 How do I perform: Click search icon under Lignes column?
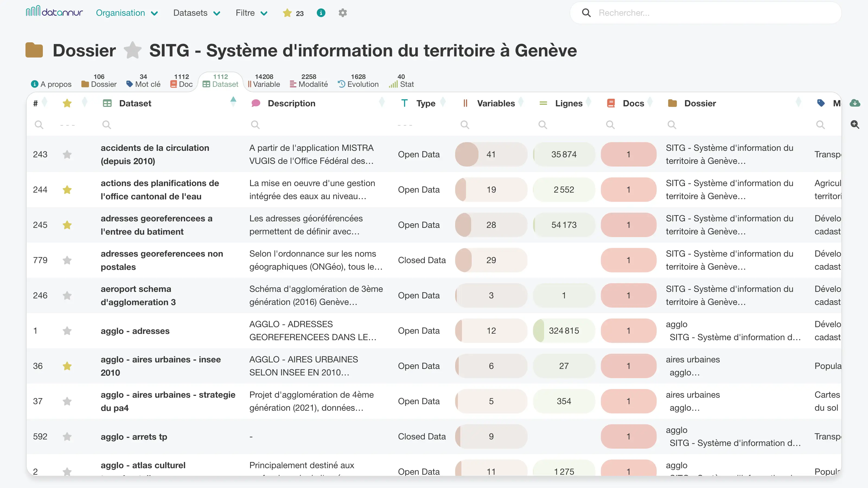542,125
